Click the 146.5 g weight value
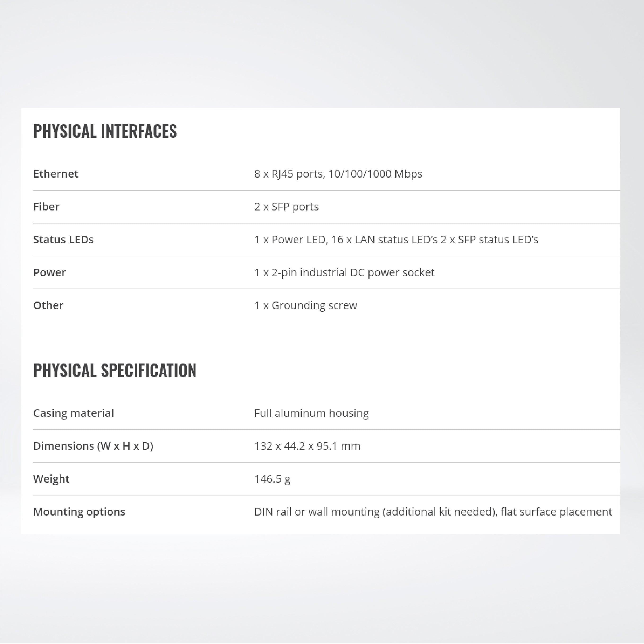This screenshot has width=644, height=644. (x=272, y=479)
